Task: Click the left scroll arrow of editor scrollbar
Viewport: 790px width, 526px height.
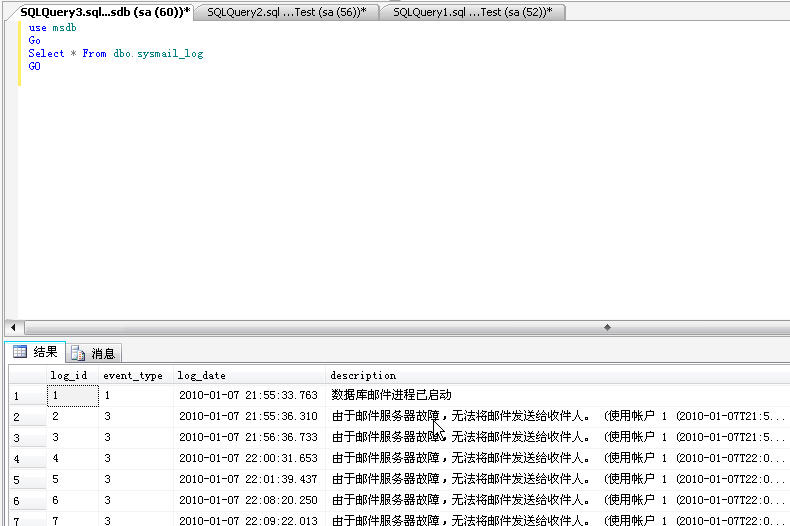Action: tap(14, 327)
